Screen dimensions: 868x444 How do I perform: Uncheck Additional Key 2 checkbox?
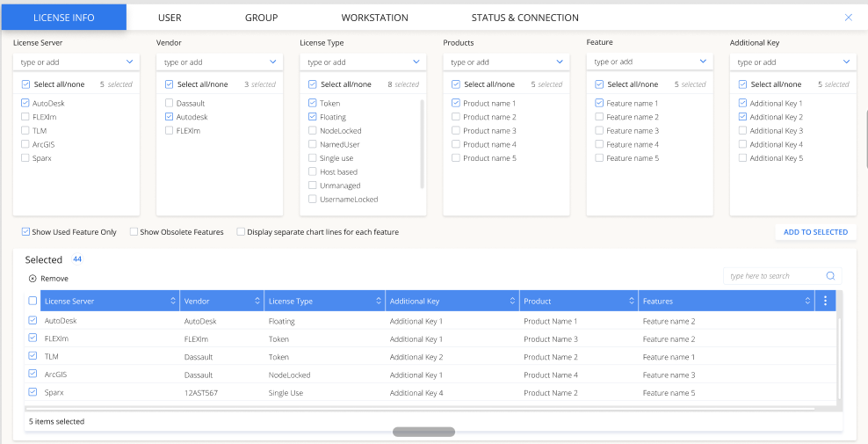(743, 117)
